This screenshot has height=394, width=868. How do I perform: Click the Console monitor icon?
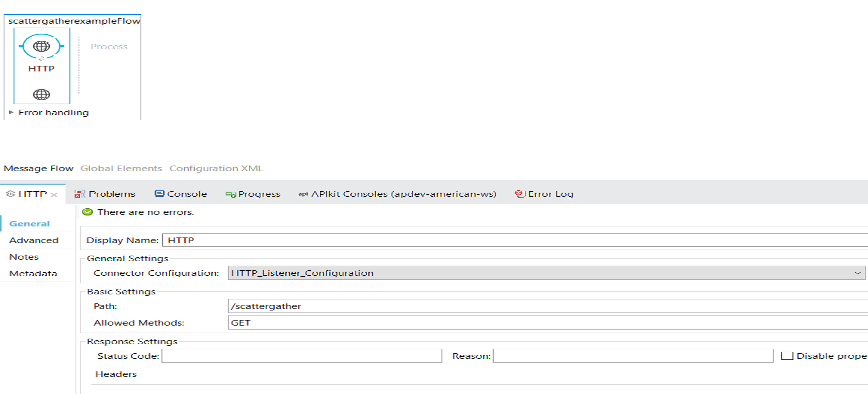(x=160, y=194)
